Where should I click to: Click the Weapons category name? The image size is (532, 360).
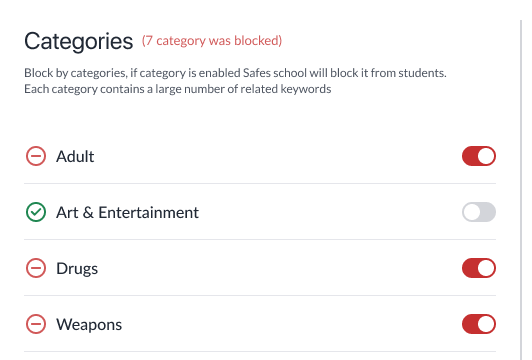[89, 325]
